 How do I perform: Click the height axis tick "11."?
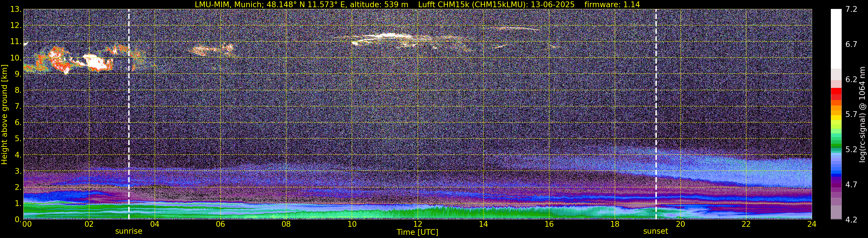[16, 41]
